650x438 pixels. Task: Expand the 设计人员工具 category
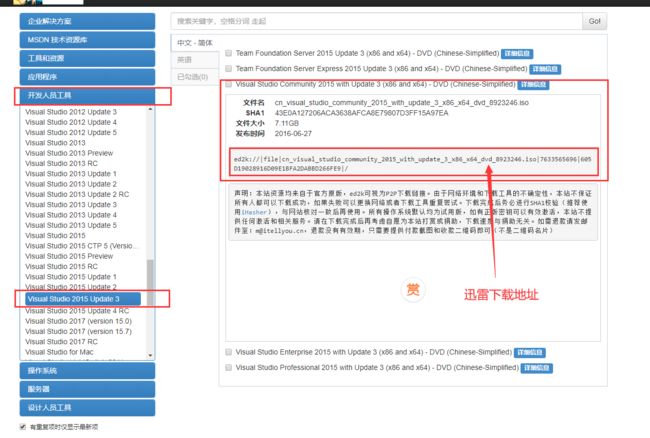(87, 408)
